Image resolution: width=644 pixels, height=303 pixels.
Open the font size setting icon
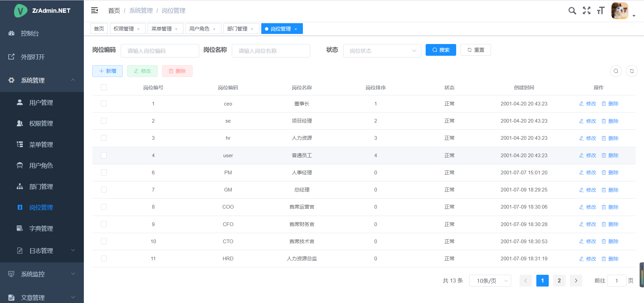pos(601,11)
